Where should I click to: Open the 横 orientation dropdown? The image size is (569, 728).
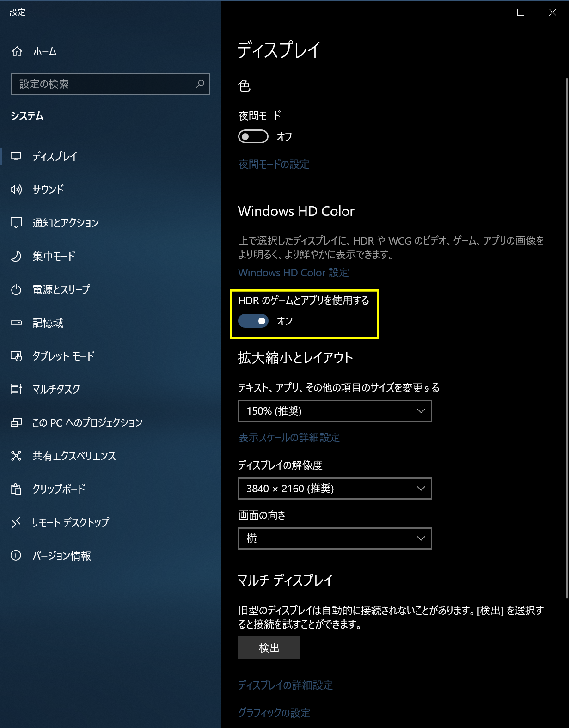[x=335, y=538]
